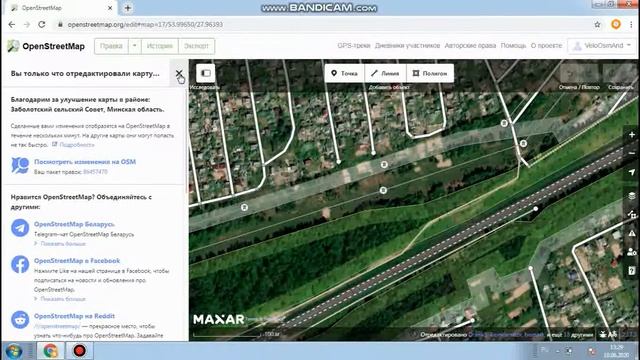The height and width of the screenshot is (360, 640).
Task: Open the help panel icon
Action: [x=631, y=271]
